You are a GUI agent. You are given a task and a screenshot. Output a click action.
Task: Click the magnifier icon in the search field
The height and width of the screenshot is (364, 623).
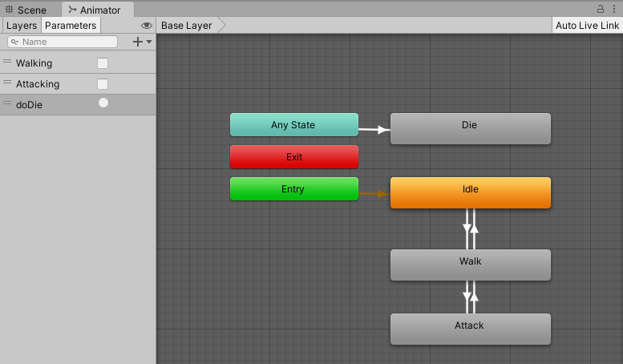[14, 42]
